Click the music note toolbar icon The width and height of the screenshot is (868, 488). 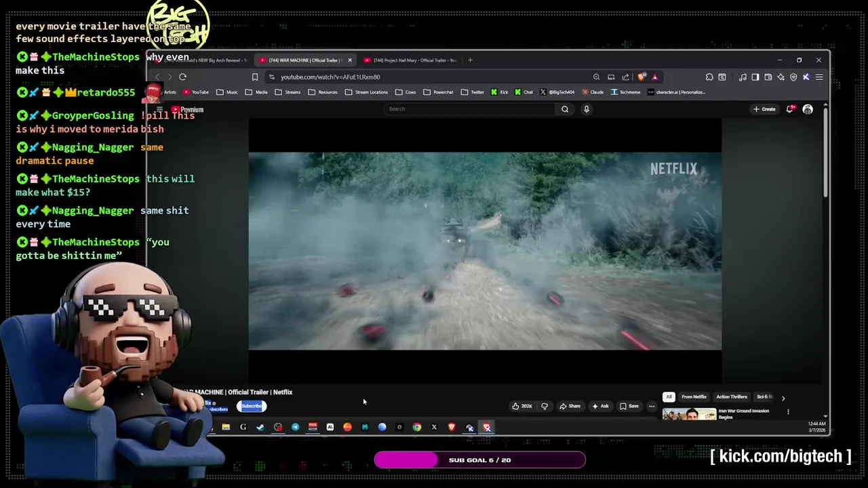pyautogui.click(x=743, y=77)
